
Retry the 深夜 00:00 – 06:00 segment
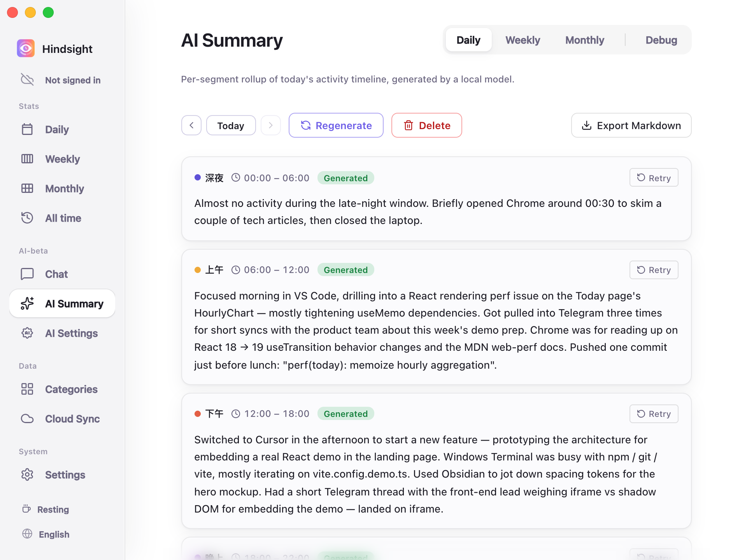654,178
